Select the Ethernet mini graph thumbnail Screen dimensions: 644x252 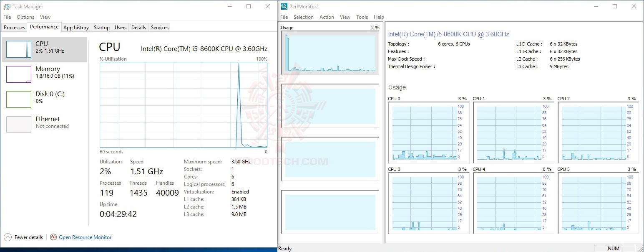[x=19, y=124]
